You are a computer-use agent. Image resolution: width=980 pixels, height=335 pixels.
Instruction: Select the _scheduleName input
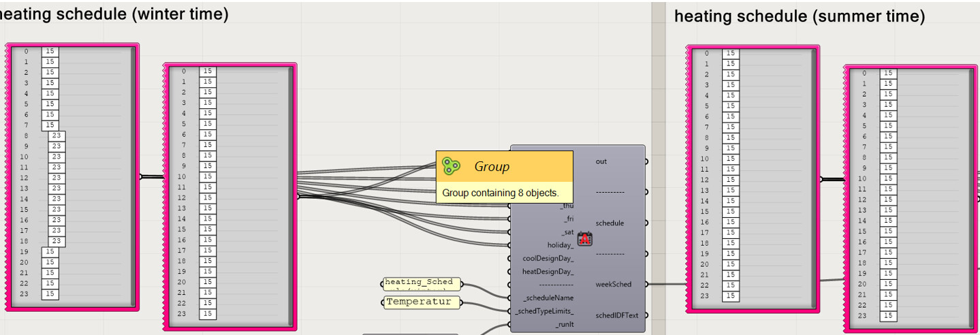pos(548,298)
